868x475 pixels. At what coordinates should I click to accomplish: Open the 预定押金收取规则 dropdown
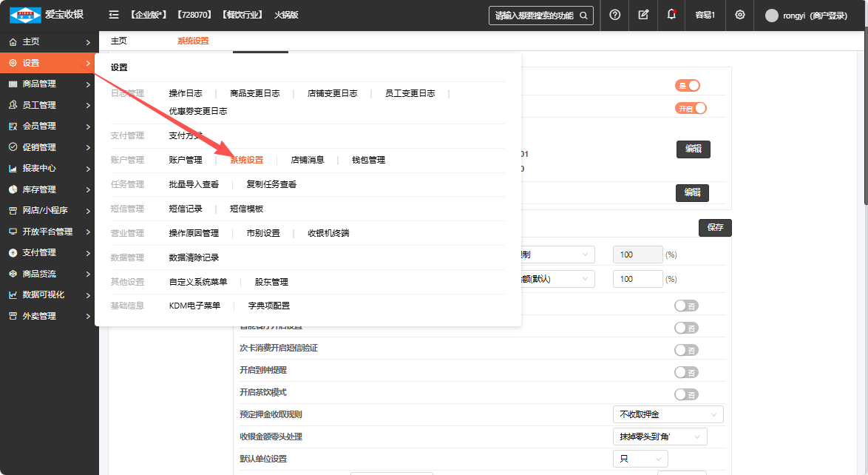coord(668,414)
